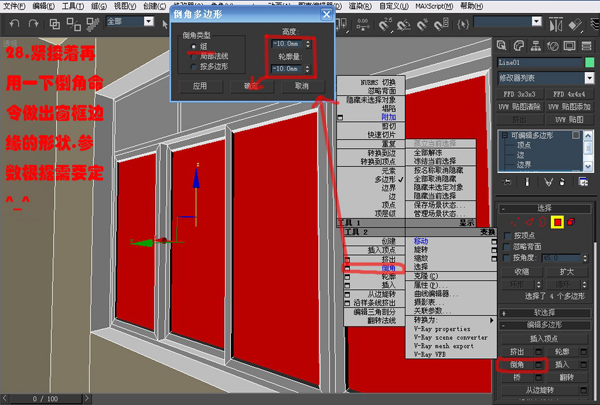Toggle Show End Result icon
600x405 pixels.
(527, 182)
